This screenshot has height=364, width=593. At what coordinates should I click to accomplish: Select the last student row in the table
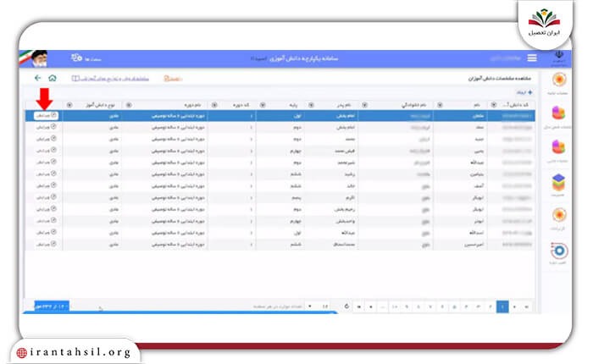pos(280,245)
